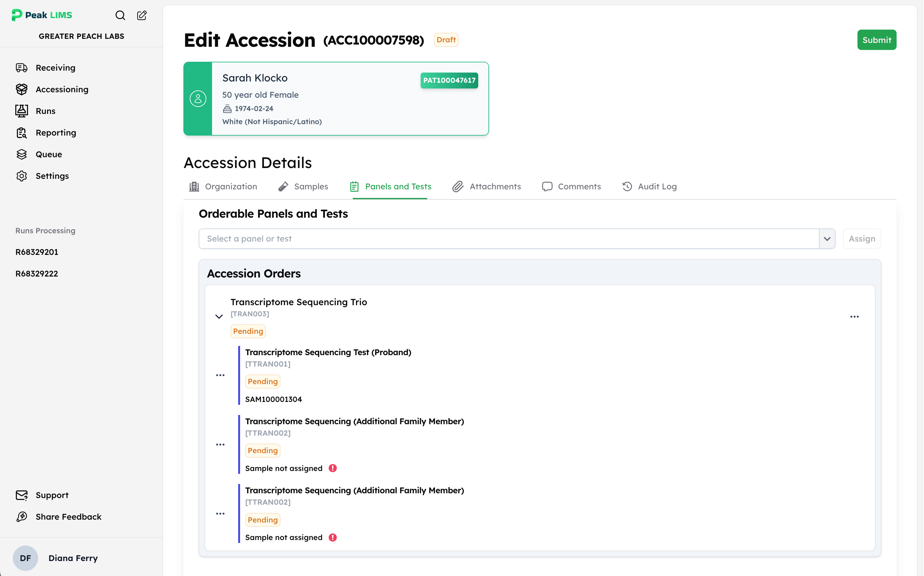Select the Share Feedback icon

(x=21, y=516)
